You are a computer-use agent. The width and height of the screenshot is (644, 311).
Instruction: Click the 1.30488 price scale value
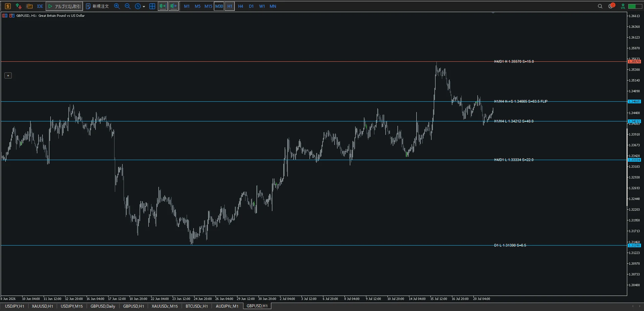(x=634, y=285)
